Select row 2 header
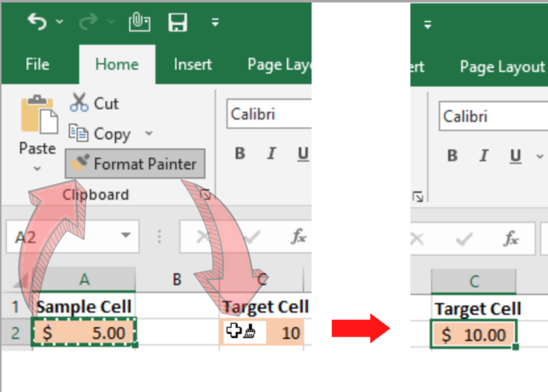The height and width of the screenshot is (392, 548). tap(16, 333)
